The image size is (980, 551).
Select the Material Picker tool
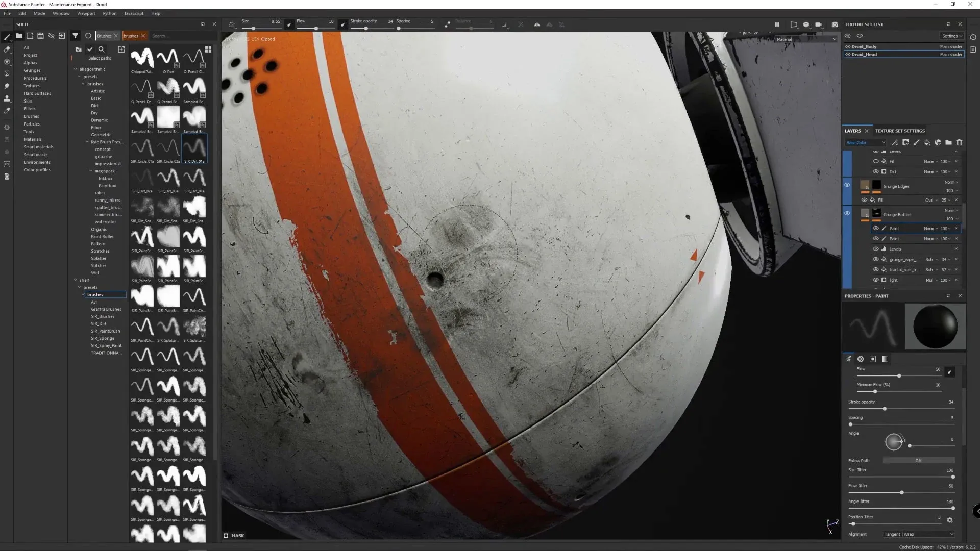point(7,111)
